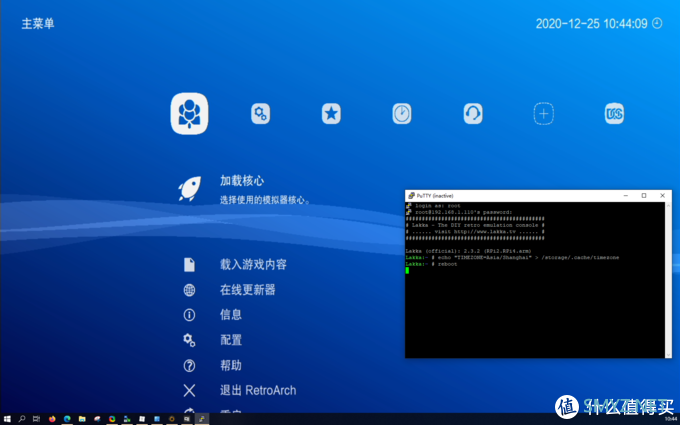Launch Firefox from the taskbar
The width and height of the screenshot is (680, 425).
pos(52,419)
